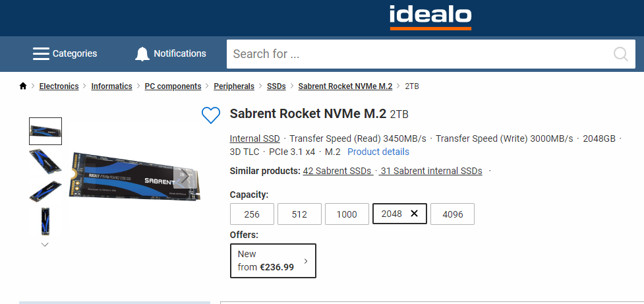This screenshot has height=304, width=644.
Task: Open the New offers from €236.99 box
Action: pos(273,260)
